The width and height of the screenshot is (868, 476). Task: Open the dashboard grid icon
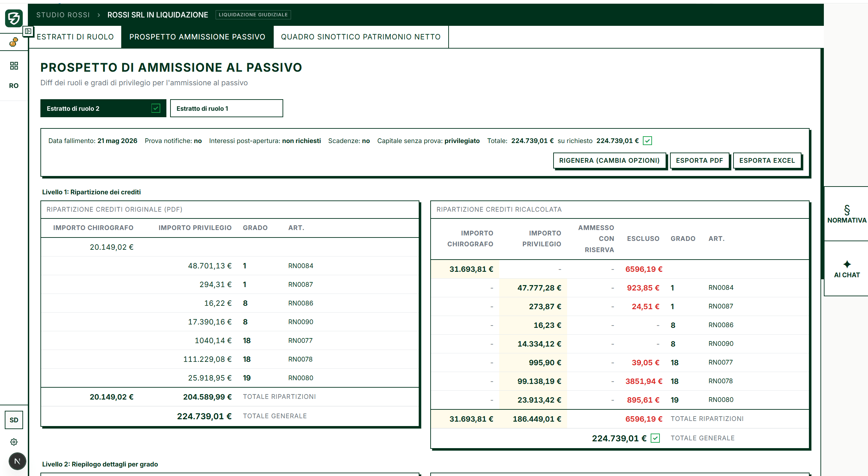click(14, 66)
